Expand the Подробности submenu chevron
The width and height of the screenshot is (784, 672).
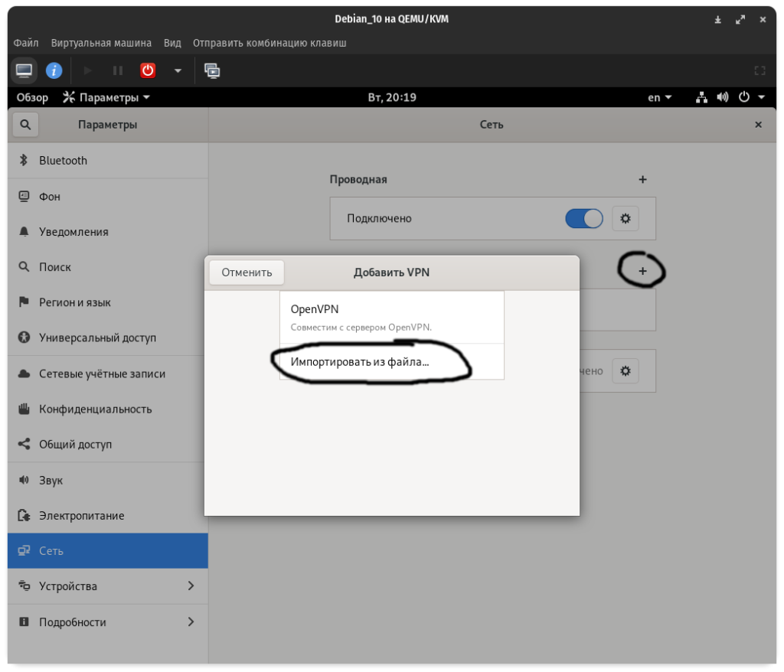pyautogui.click(x=191, y=622)
